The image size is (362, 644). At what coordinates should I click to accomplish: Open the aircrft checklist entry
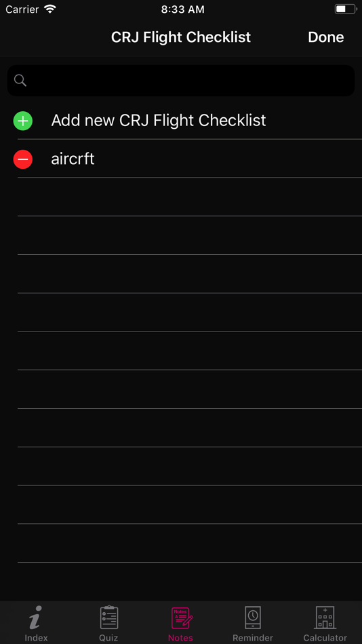tap(181, 159)
